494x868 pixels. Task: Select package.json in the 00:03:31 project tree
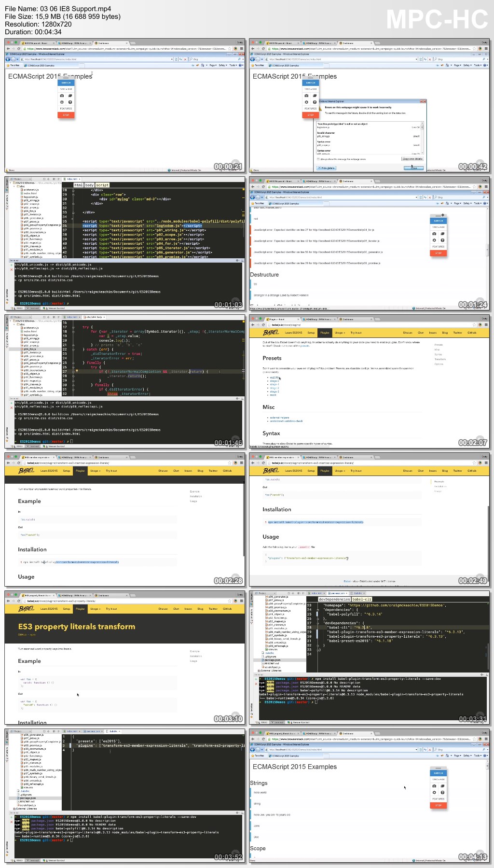[x=273, y=660]
